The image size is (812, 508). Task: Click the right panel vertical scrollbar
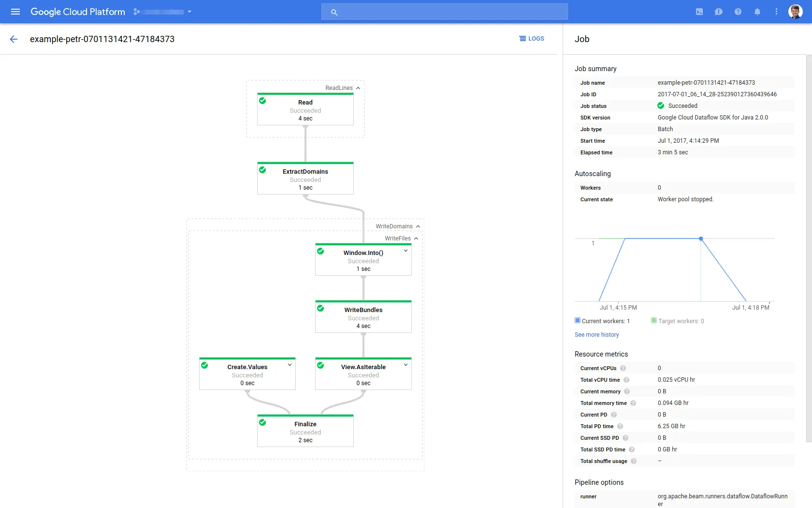(x=809, y=248)
